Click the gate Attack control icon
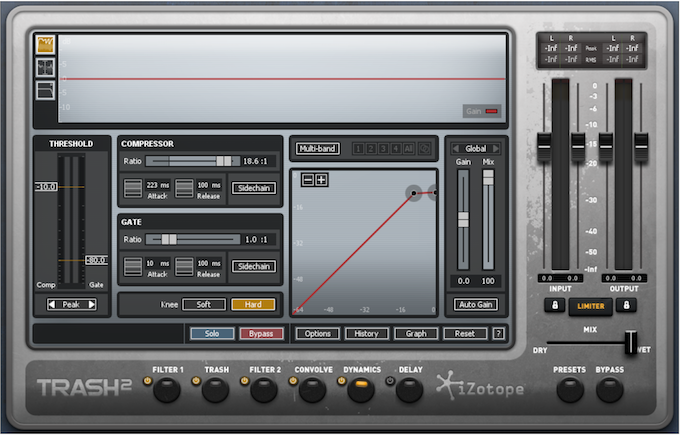 click(133, 267)
